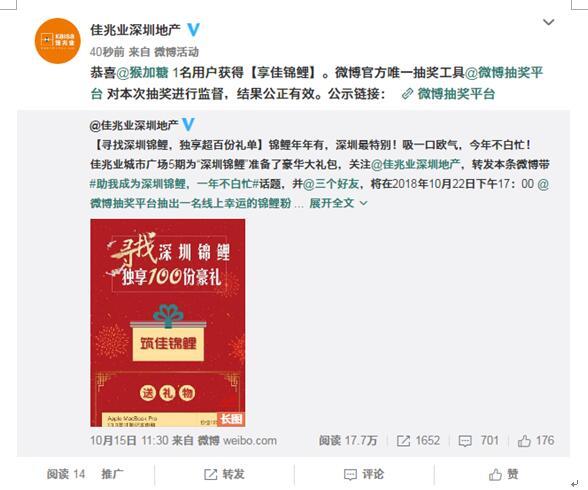Open the quoted @佳兆业深圳地产 author name
Screen dimensions: 588x490
(x=134, y=125)
